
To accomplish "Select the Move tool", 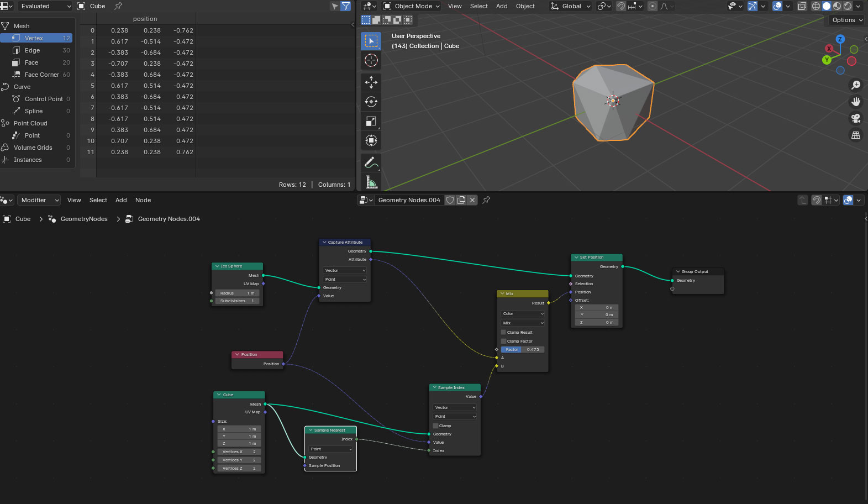I will 371,82.
